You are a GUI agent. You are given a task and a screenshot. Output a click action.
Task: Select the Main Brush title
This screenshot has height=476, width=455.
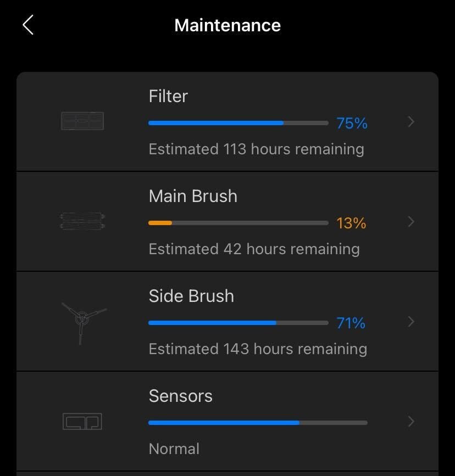coord(193,196)
